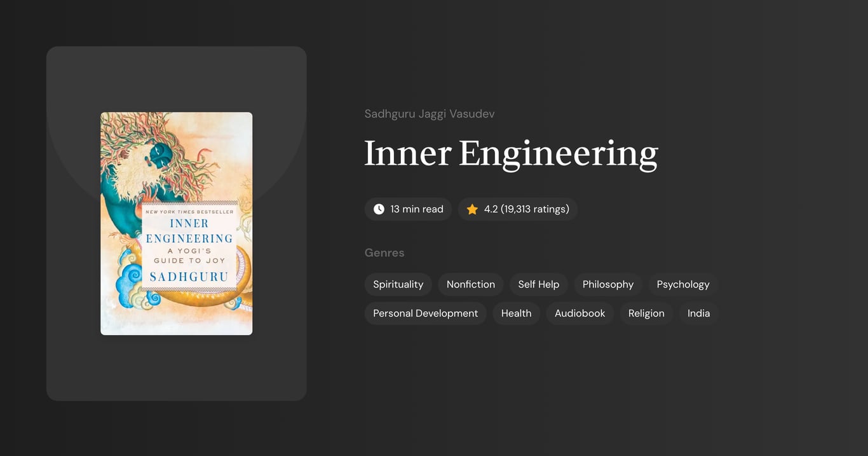868x456 pixels.
Task: Click the 13 min read pill
Action: click(408, 209)
